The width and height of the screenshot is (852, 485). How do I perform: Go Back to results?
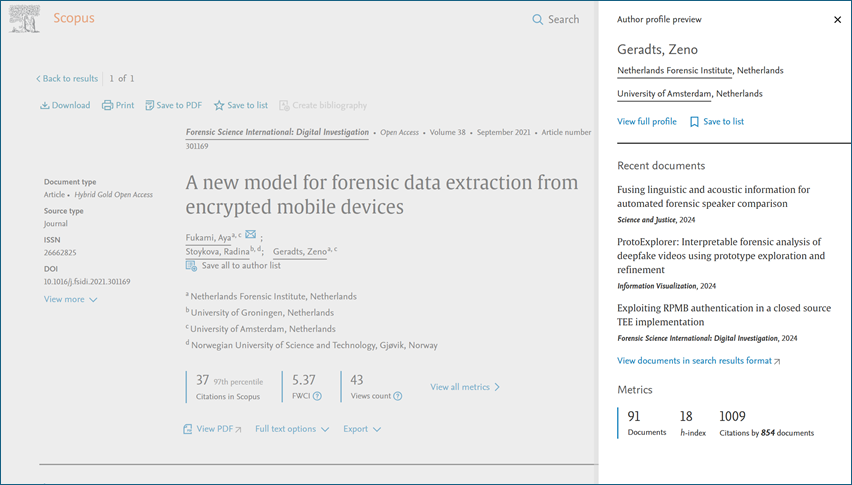[67, 78]
